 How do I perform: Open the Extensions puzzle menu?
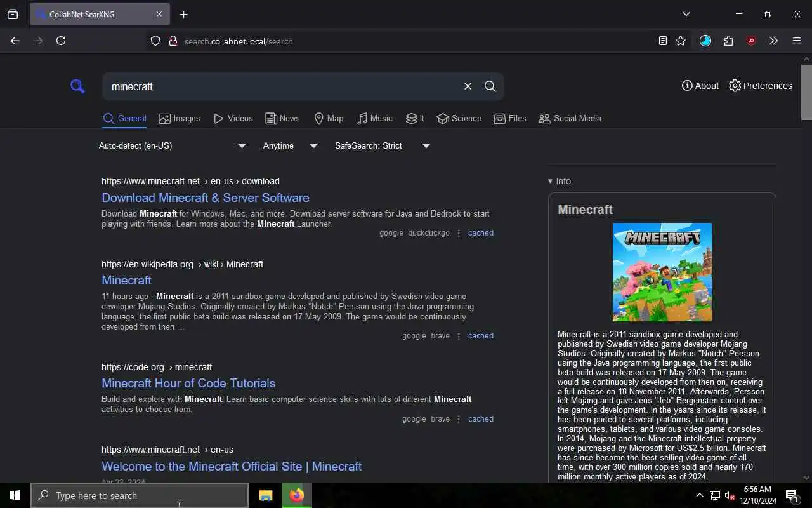pos(728,41)
